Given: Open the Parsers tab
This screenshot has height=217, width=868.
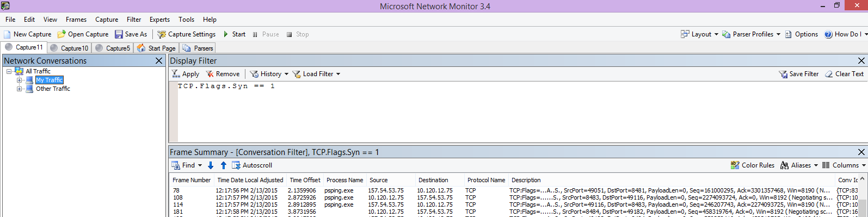Looking at the screenshot, I should [198, 48].
